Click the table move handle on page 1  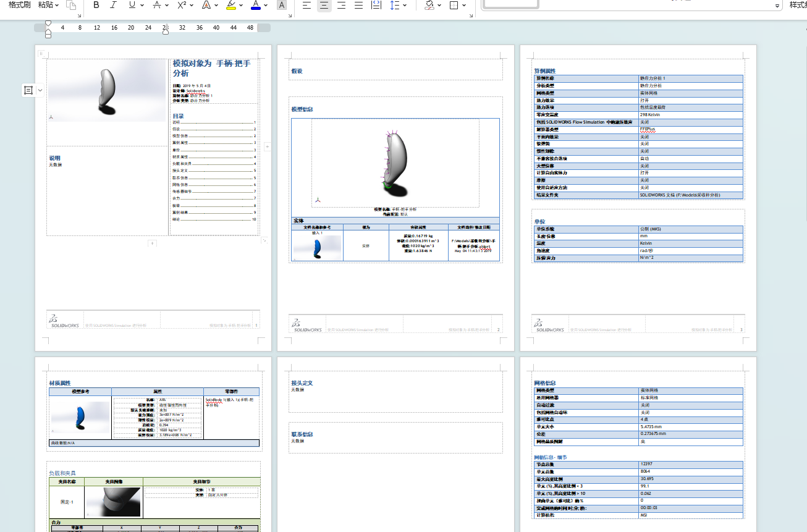point(41,54)
